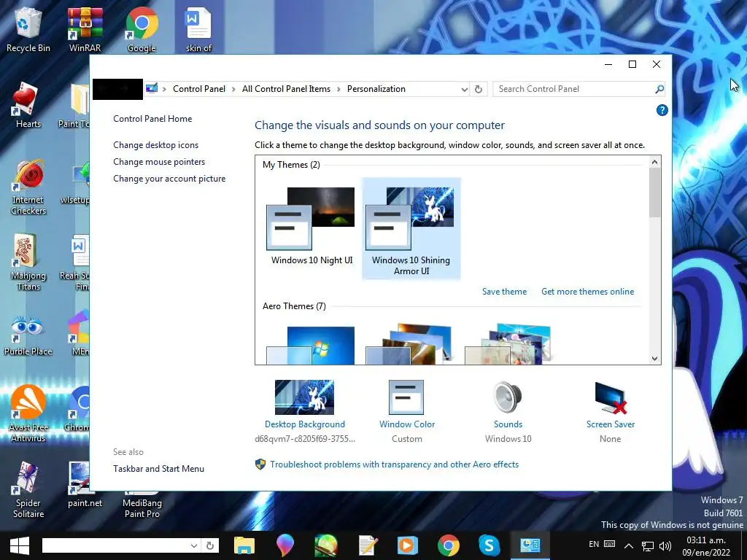Click the volume speaker tray icon

[x=665, y=545]
